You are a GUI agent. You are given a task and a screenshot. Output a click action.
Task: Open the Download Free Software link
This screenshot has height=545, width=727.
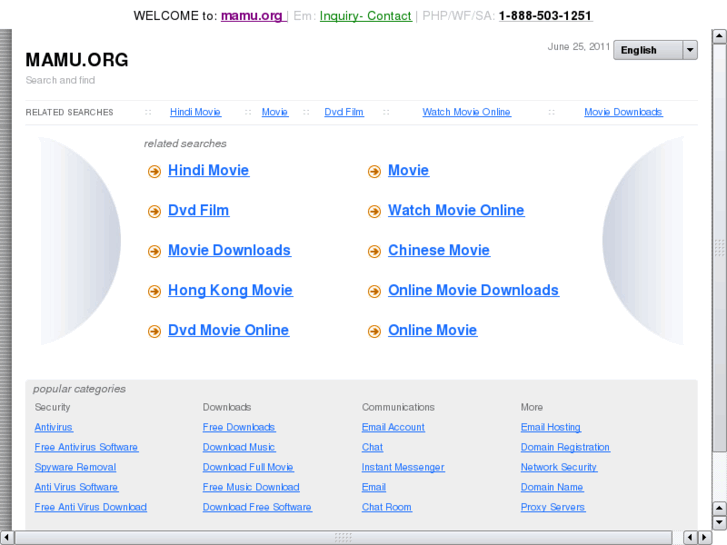(257, 507)
